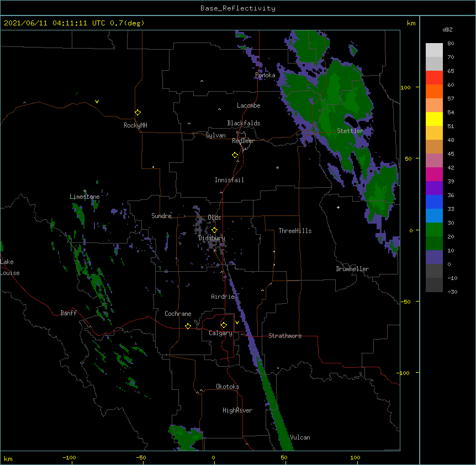Click the HighRiver city label
This screenshot has width=476, height=465.
(237, 410)
